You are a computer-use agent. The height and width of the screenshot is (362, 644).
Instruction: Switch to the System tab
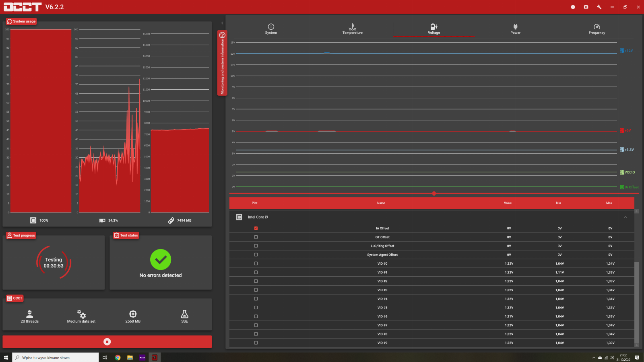click(x=271, y=29)
